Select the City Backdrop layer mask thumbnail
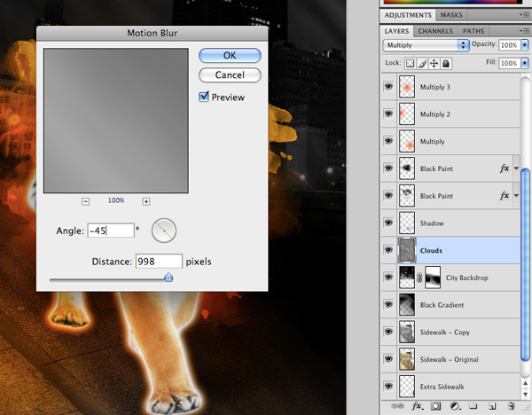 pyautogui.click(x=433, y=278)
